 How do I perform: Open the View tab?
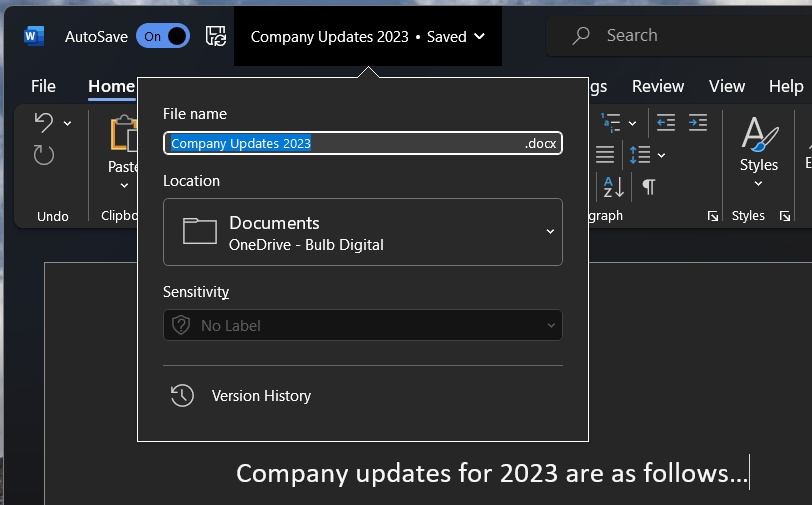pos(727,86)
